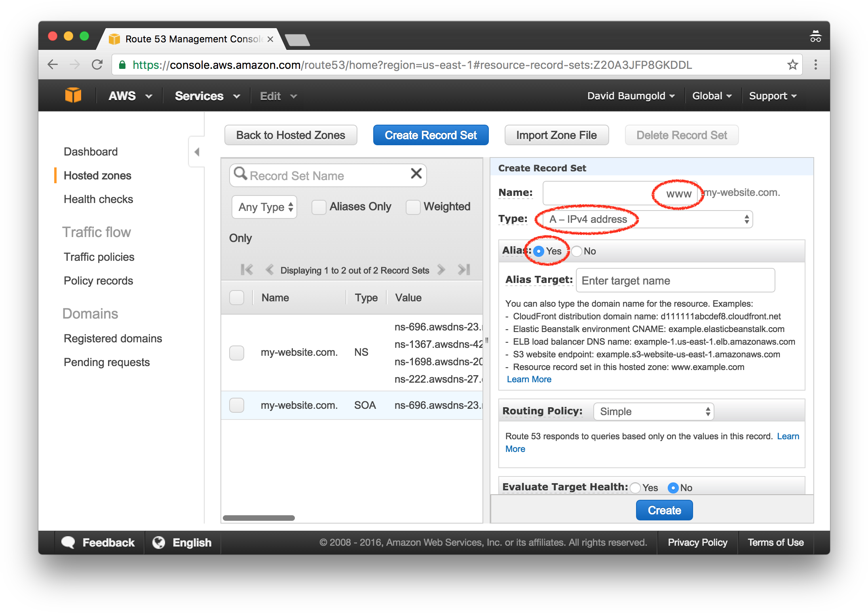Click the Alias Target input field
Viewport: 868px width, 613px height.
click(675, 281)
